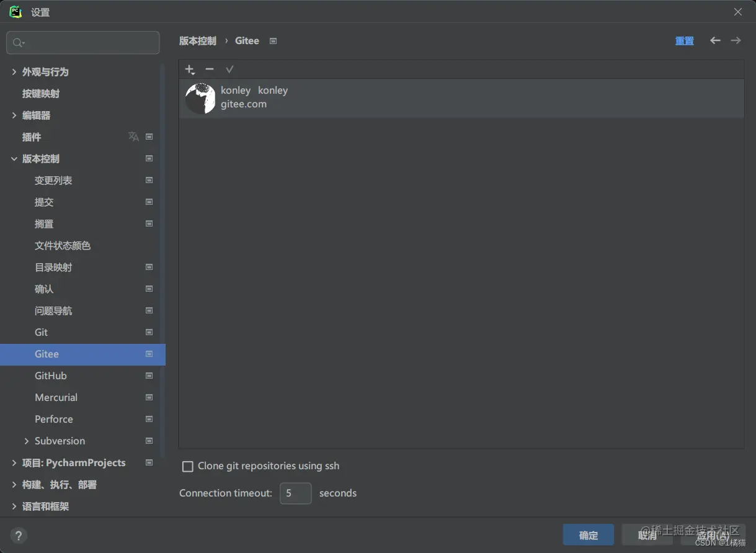Click project icon in Git row
The height and width of the screenshot is (553, 756).
(149, 332)
